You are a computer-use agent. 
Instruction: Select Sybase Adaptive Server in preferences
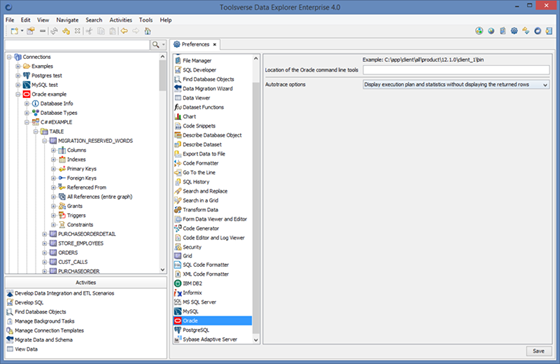tap(210, 339)
